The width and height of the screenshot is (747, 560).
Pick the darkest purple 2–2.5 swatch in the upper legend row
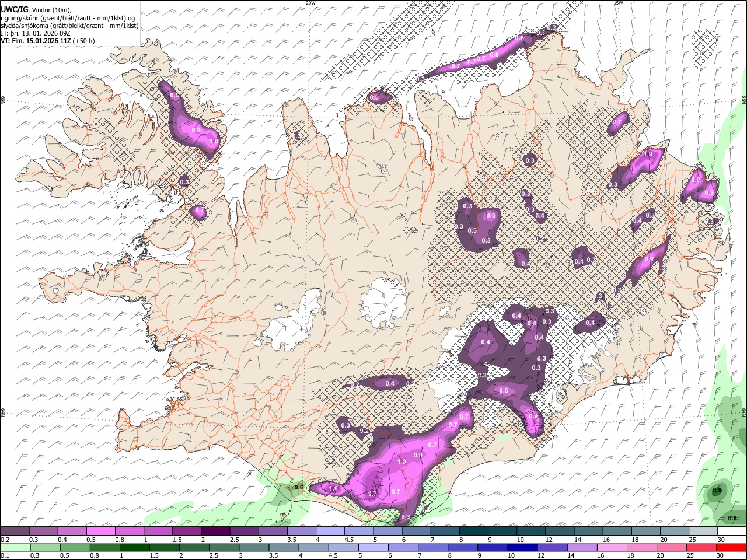tap(215, 531)
